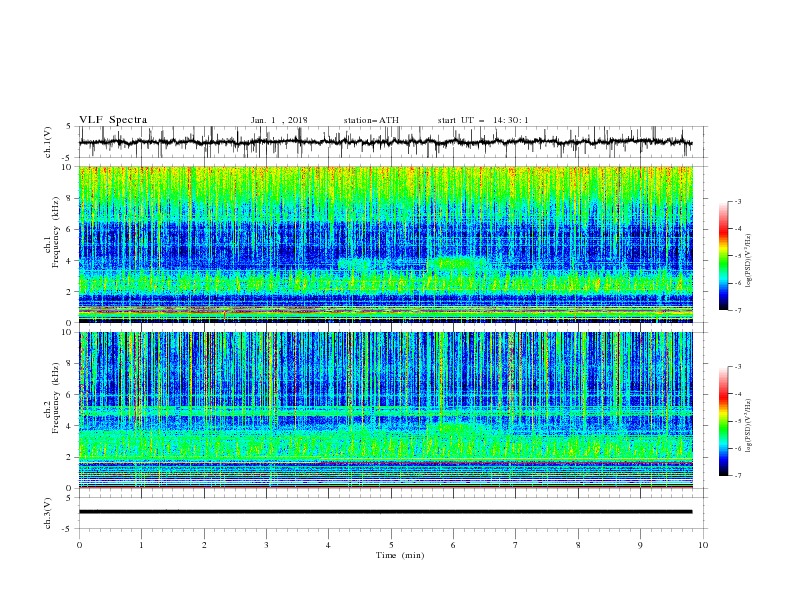Click time axis tick label "9"
792x612 pixels.
[640, 545]
